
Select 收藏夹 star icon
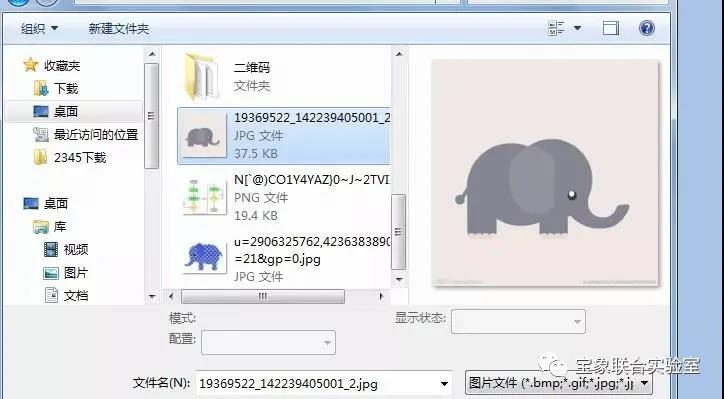[30, 65]
